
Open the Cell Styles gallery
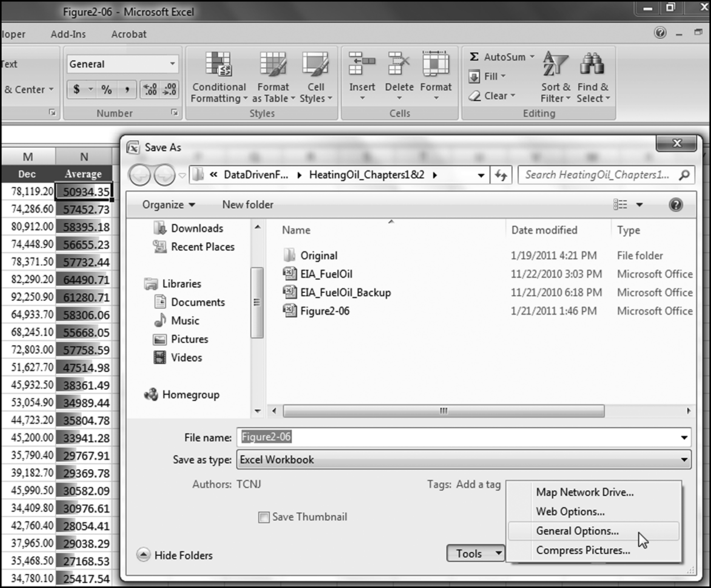point(316,77)
